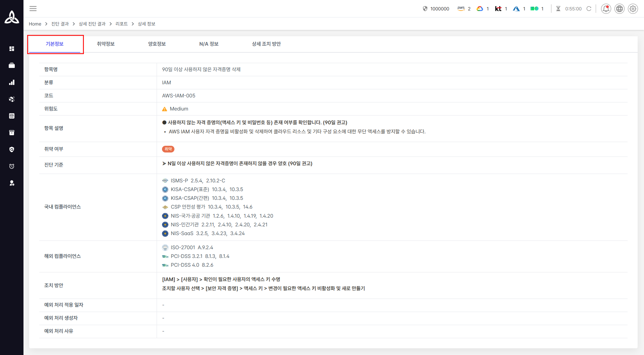Image resolution: width=644 pixels, height=355 pixels.
Task: Open the user settings icon in sidebar
Action: 12,183
